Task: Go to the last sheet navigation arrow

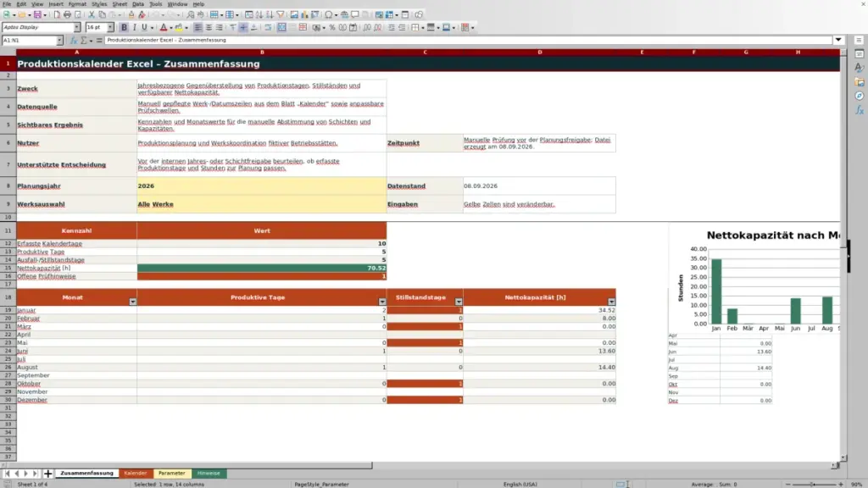Action: point(35,474)
